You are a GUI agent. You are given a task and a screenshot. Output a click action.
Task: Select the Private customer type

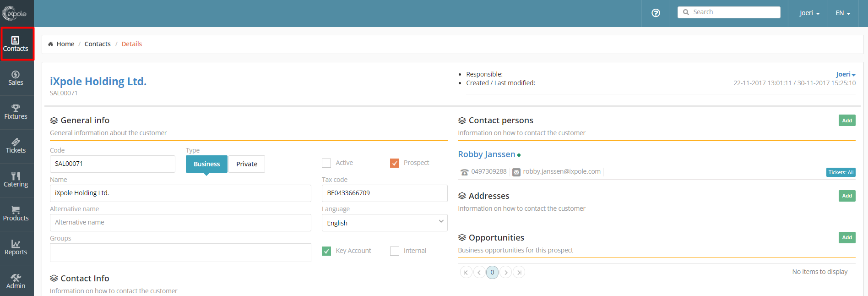click(x=247, y=164)
